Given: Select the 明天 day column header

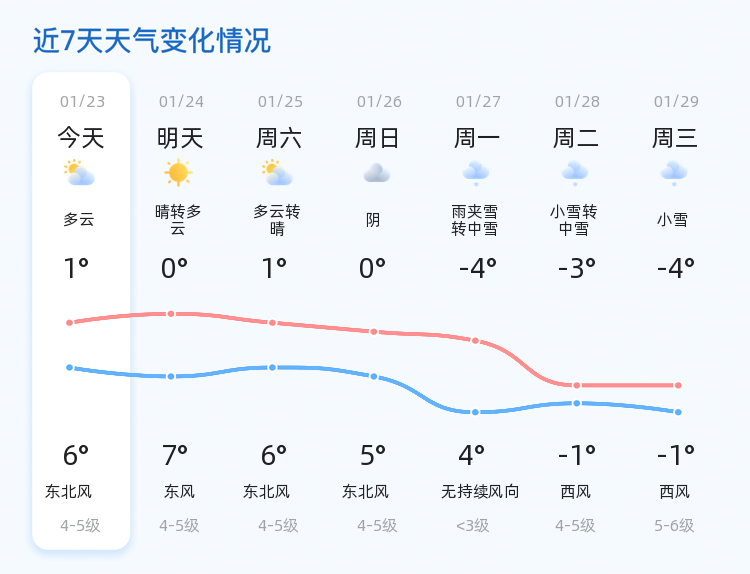Looking at the screenshot, I should click(x=180, y=138).
